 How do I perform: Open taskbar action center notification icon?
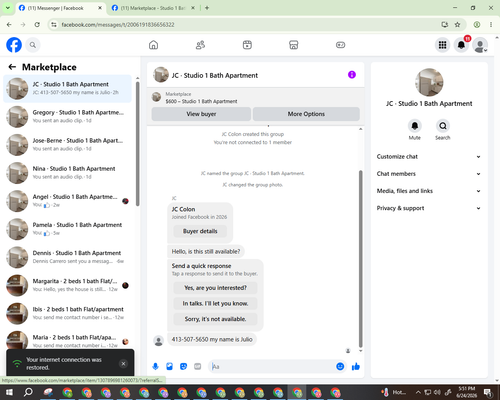488,392
